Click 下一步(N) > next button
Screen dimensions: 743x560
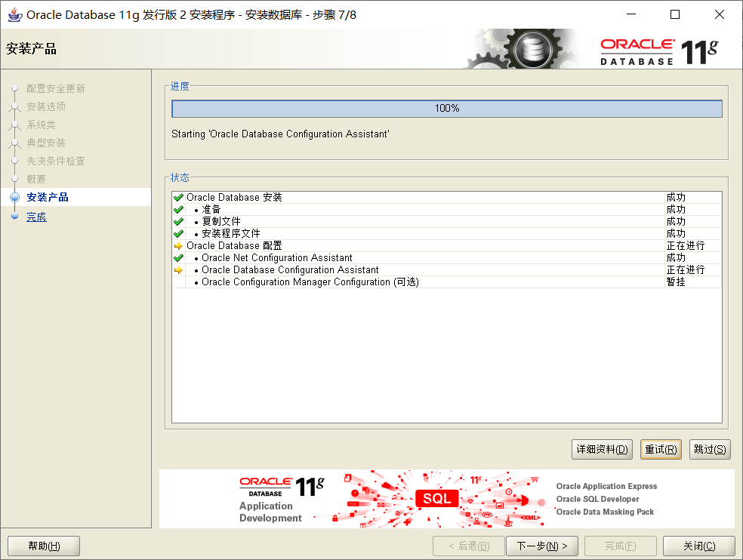542,546
